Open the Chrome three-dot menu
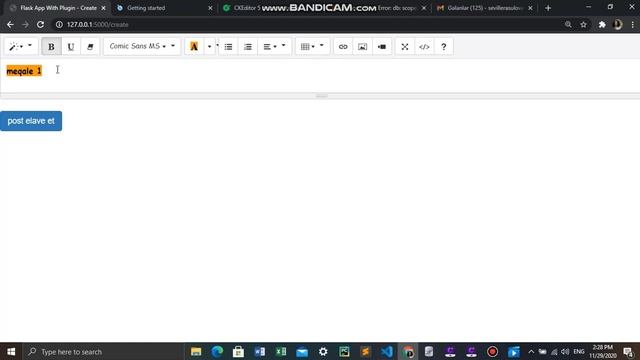The width and height of the screenshot is (640, 360). [x=633, y=24]
